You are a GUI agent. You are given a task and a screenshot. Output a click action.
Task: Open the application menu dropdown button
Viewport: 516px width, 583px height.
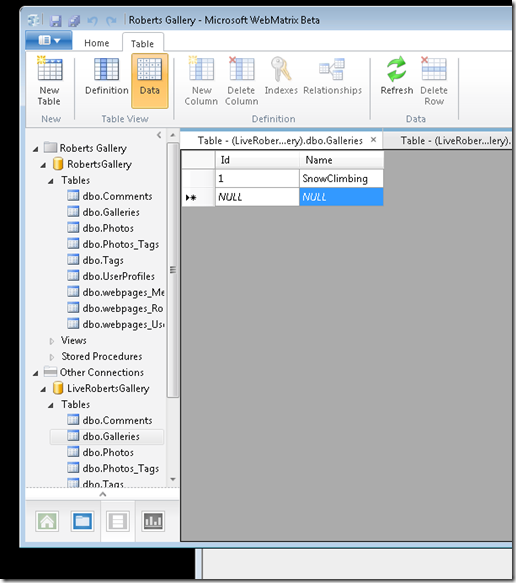pos(49,40)
